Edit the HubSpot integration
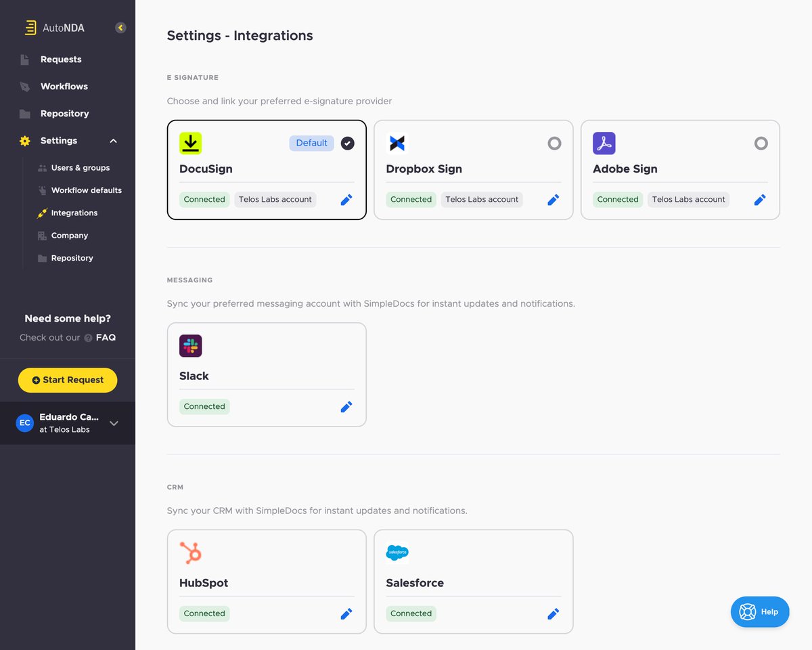This screenshot has width=812, height=650. point(346,614)
